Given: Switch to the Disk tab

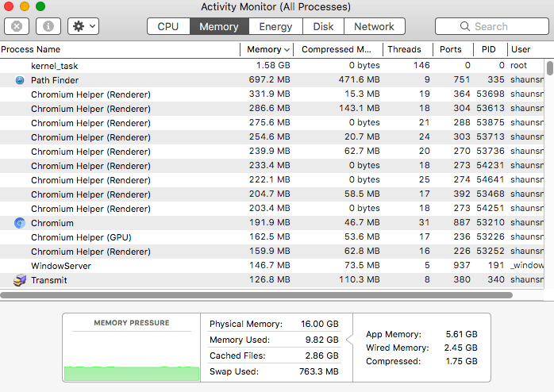Looking at the screenshot, I should coord(323,26).
